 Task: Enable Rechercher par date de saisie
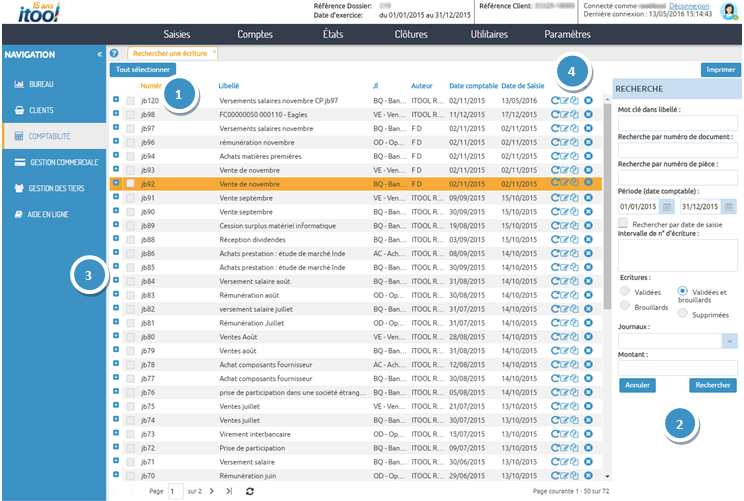(x=623, y=223)
